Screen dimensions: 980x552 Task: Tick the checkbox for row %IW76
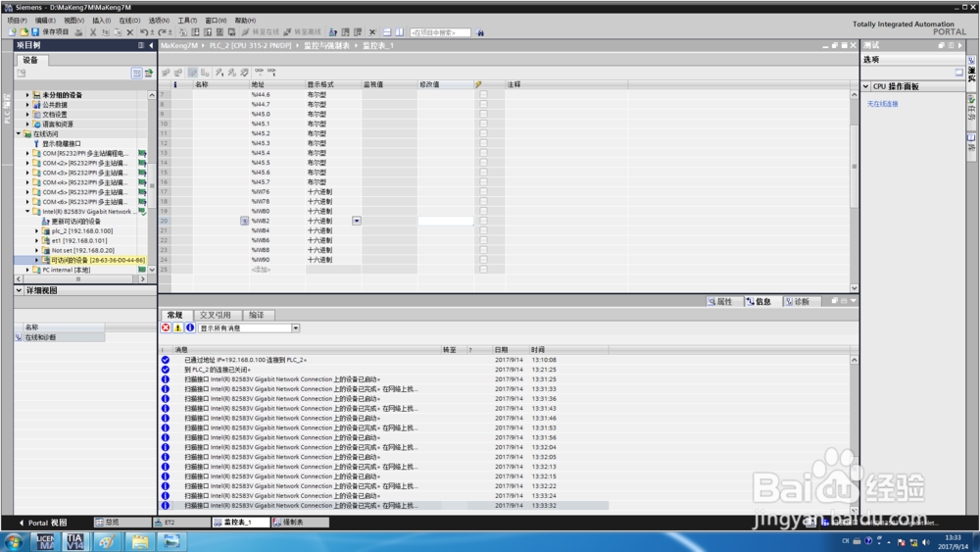[x=483, y=192]
